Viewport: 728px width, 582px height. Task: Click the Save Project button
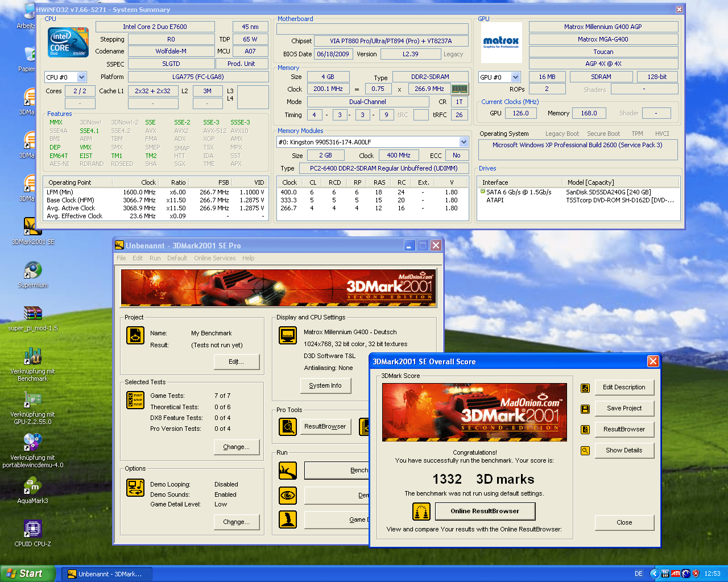pos(624,409)
